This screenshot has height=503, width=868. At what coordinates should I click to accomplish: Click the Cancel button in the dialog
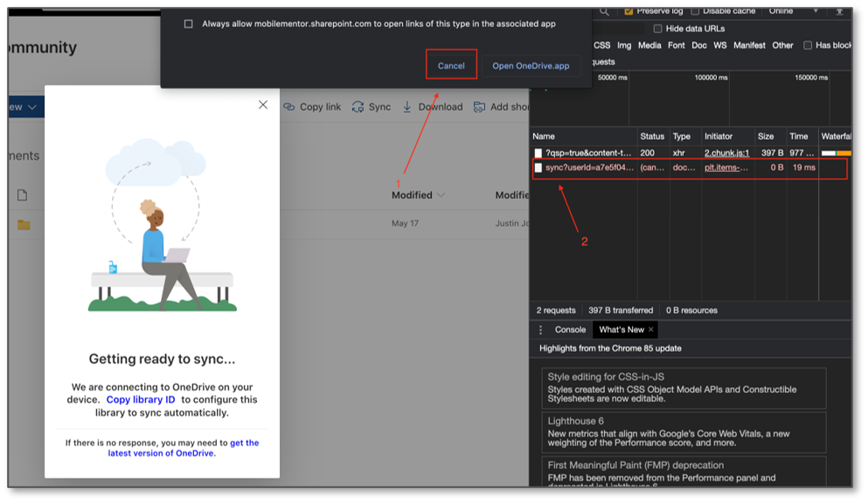(451, 65)
